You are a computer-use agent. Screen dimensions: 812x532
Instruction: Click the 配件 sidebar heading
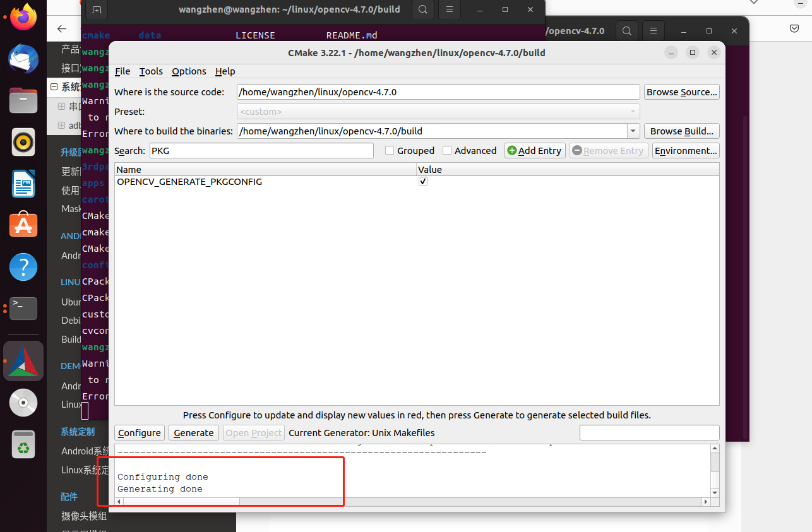click(x=69, y=496)
